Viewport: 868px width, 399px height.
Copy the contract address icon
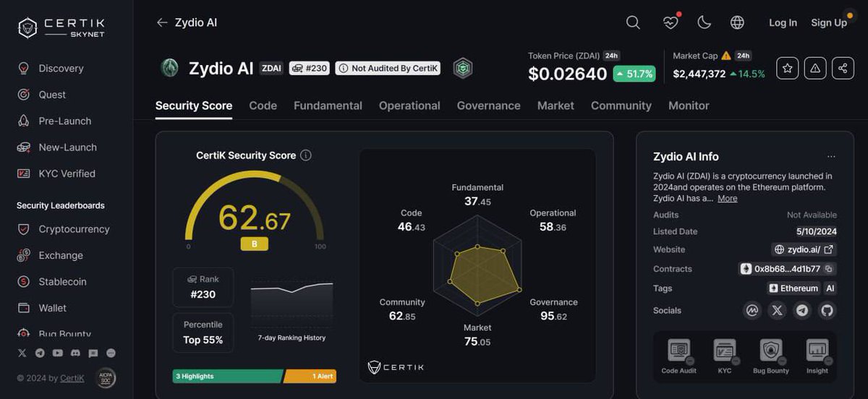coord(829,269)
